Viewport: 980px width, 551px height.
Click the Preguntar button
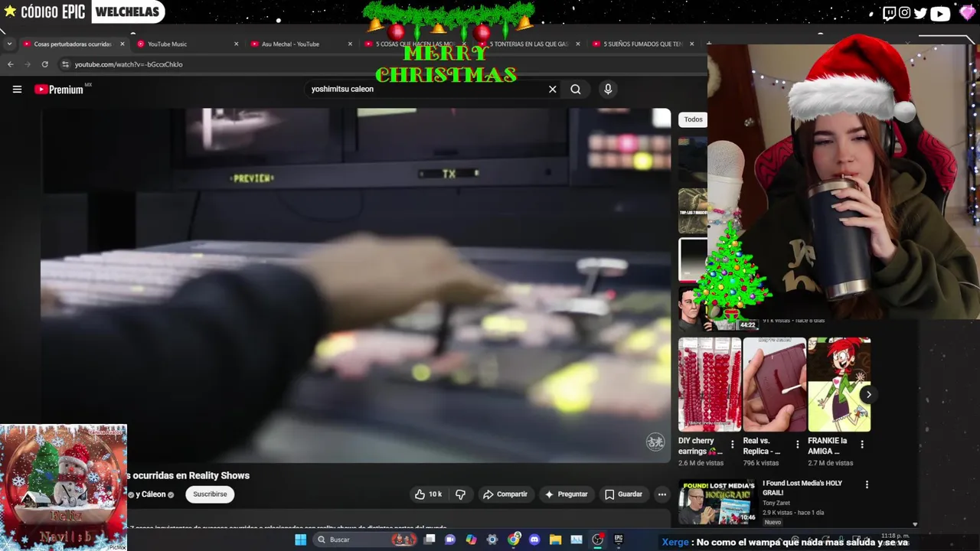(566, 494)
